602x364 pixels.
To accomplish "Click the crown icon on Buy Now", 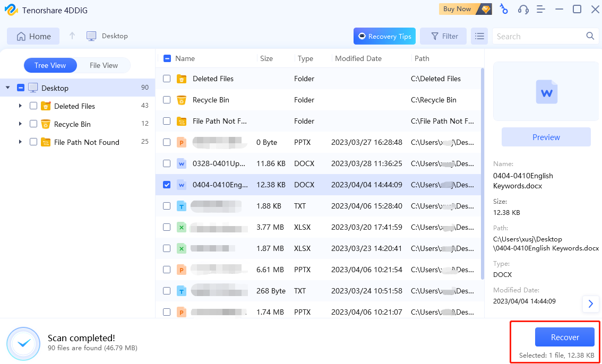I will click(485, 9).
